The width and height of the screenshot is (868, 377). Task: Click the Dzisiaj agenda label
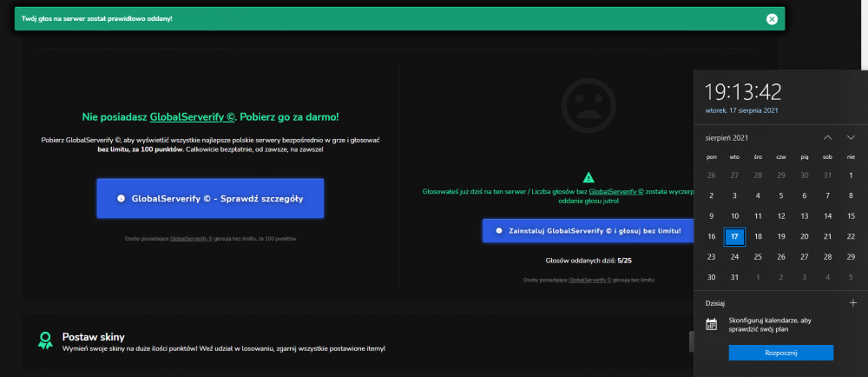(x=714, y=303)
